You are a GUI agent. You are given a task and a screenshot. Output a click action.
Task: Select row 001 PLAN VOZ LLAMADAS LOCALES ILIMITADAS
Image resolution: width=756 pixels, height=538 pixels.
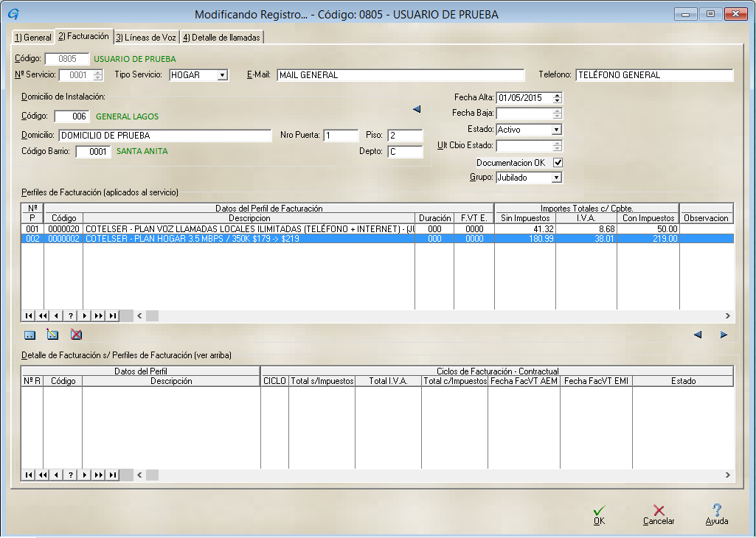click(378, 229)
